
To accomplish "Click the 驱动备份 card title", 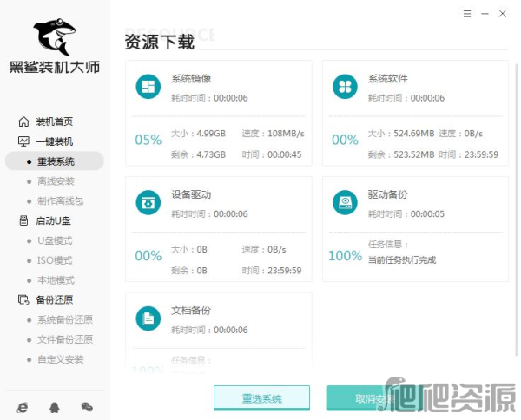I will [388, 194].
